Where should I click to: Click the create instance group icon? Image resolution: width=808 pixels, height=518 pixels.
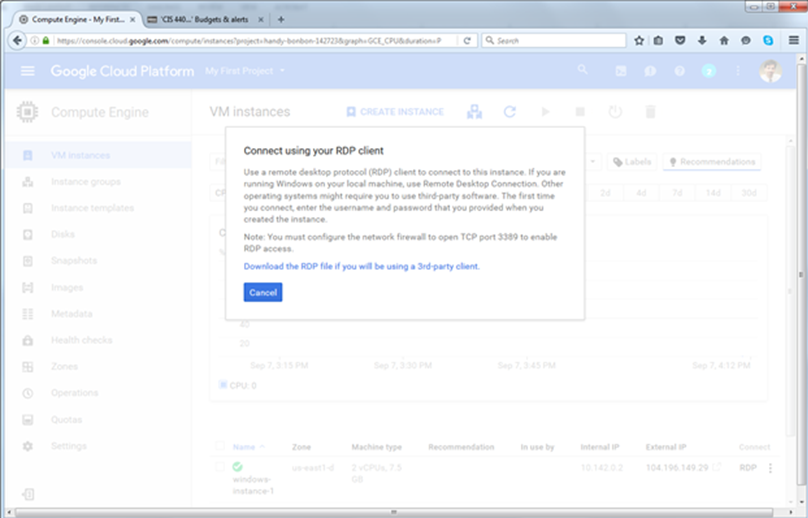click(x=475, y=112)
